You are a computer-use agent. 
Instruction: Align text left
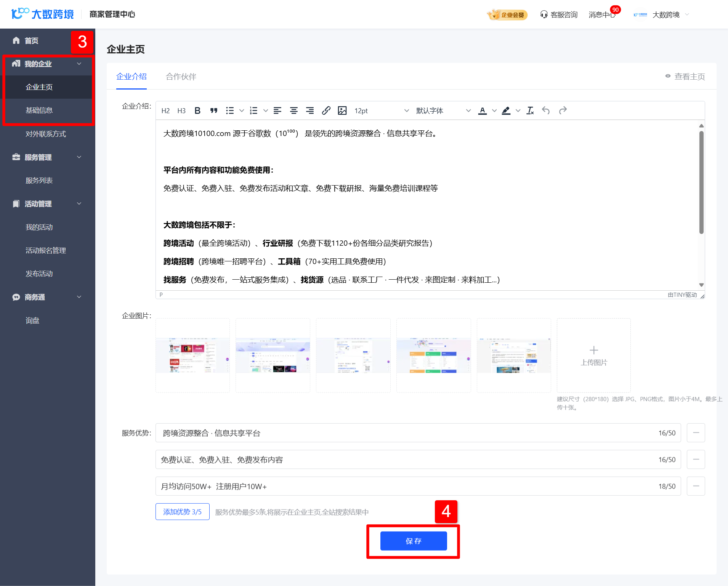coord(277,111)
